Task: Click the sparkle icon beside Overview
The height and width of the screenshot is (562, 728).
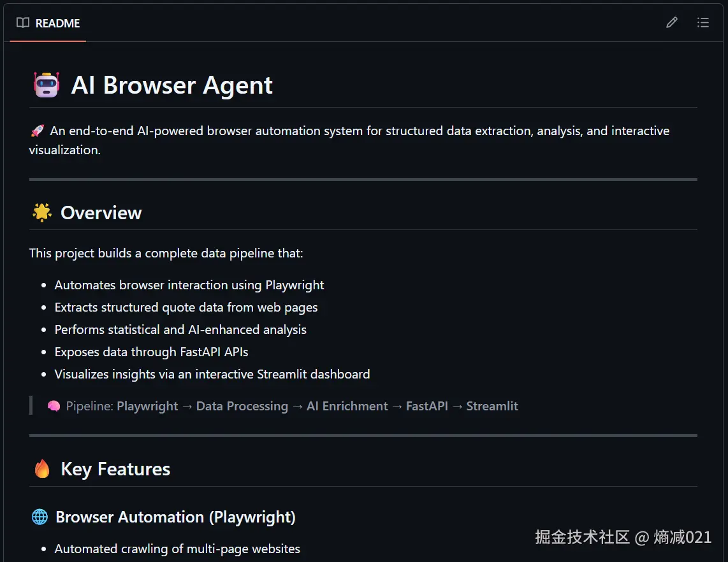Action: (x=42, y=213)
